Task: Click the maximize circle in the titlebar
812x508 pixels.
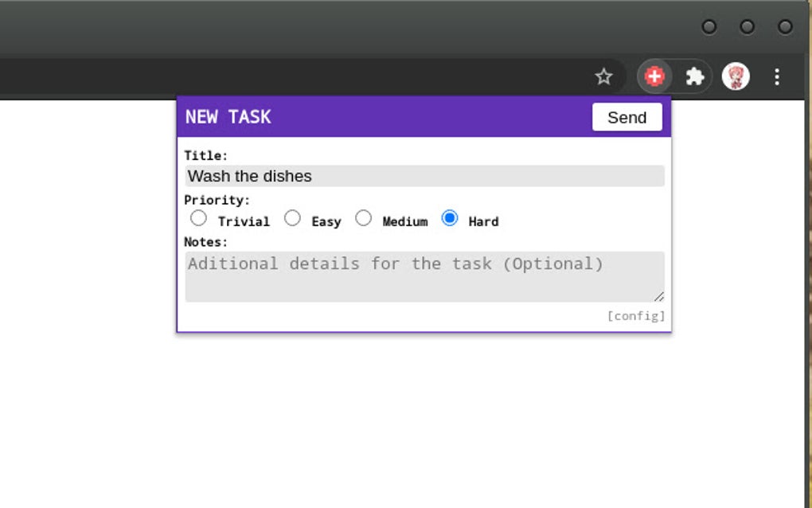Action: (747, 26)
